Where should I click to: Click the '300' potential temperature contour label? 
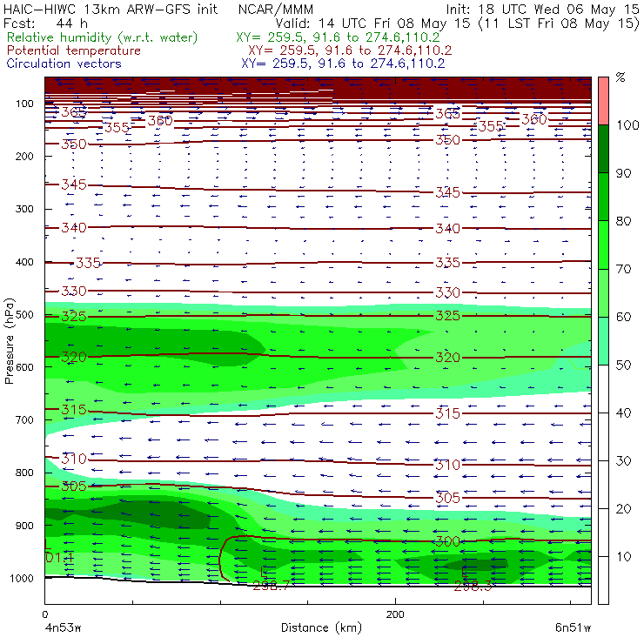coord(447,541)
